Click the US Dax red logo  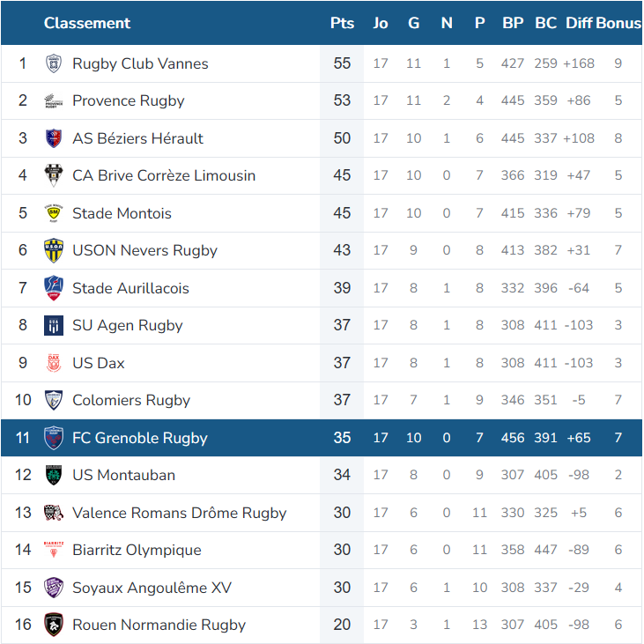tap(54, 363)
